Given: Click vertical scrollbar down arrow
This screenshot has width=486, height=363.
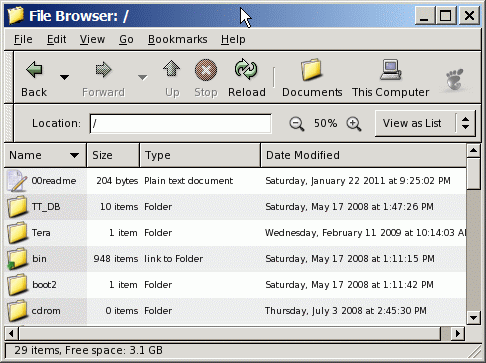Looking at the screenshot, I should tap(473, 317).
